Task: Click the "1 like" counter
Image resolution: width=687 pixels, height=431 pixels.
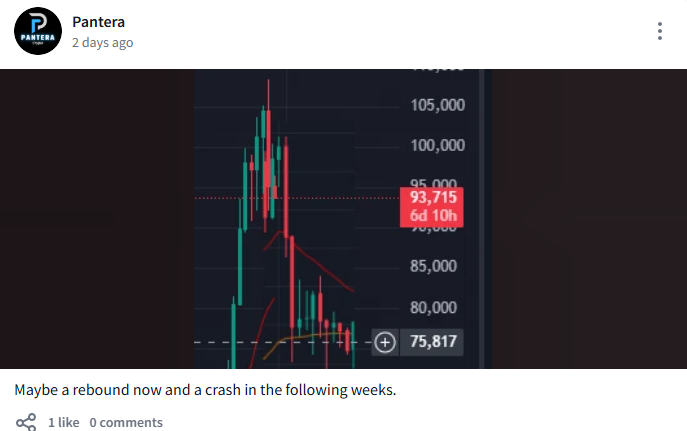Action: click(64, 422)
